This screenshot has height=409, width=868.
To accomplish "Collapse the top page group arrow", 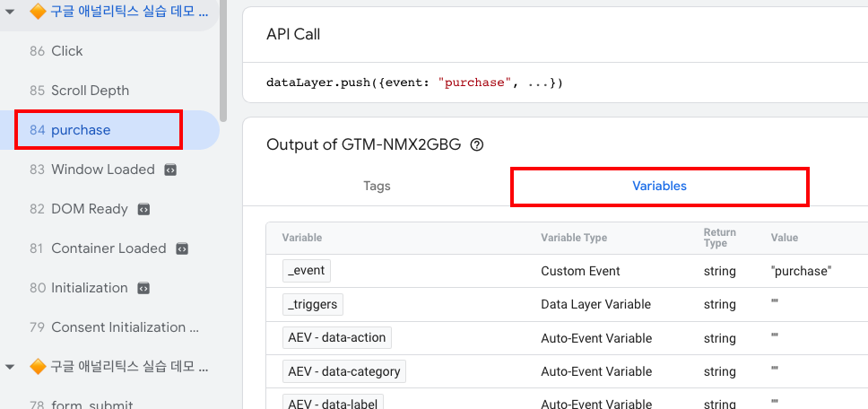I will pos(11,12).
